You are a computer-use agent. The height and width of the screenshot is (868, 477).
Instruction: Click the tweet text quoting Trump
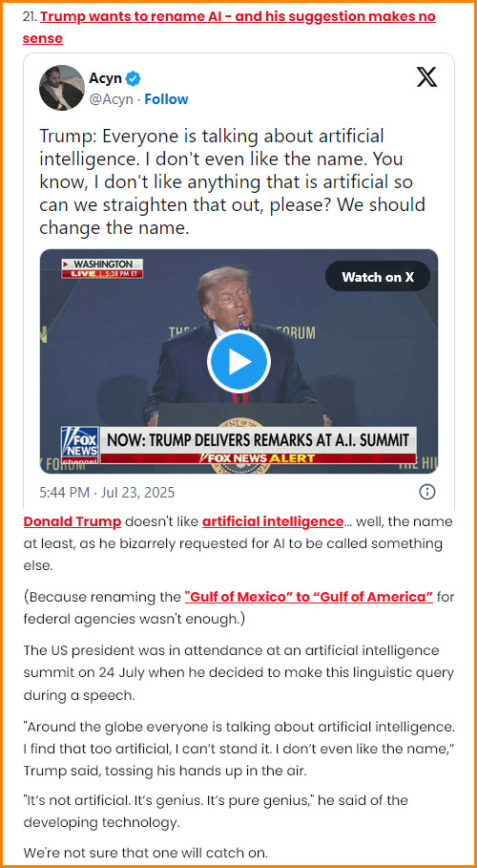233,181
